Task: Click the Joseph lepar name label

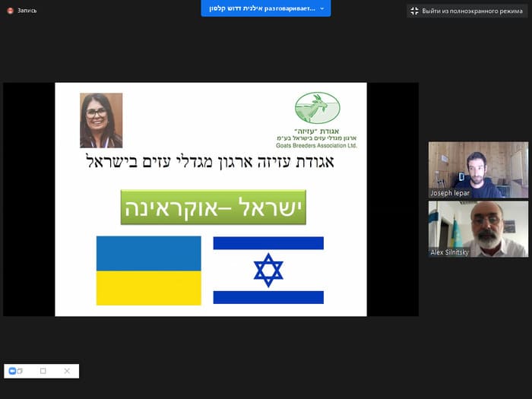Action: 450,193
